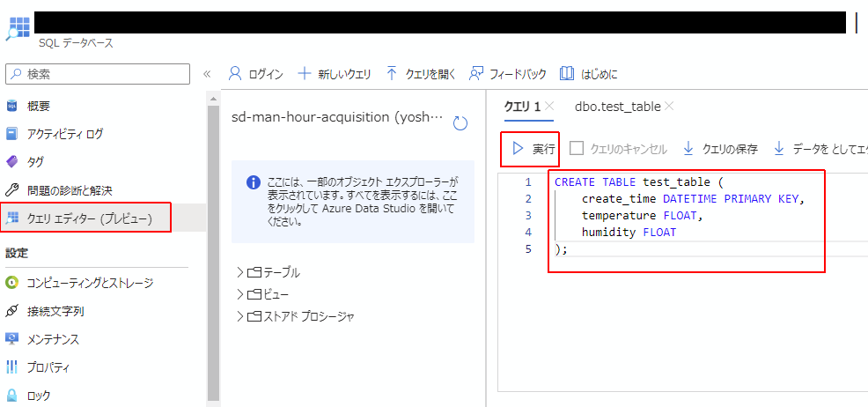
Task: Click the データを としてエクスポート export button
Action: click(820, 148)
